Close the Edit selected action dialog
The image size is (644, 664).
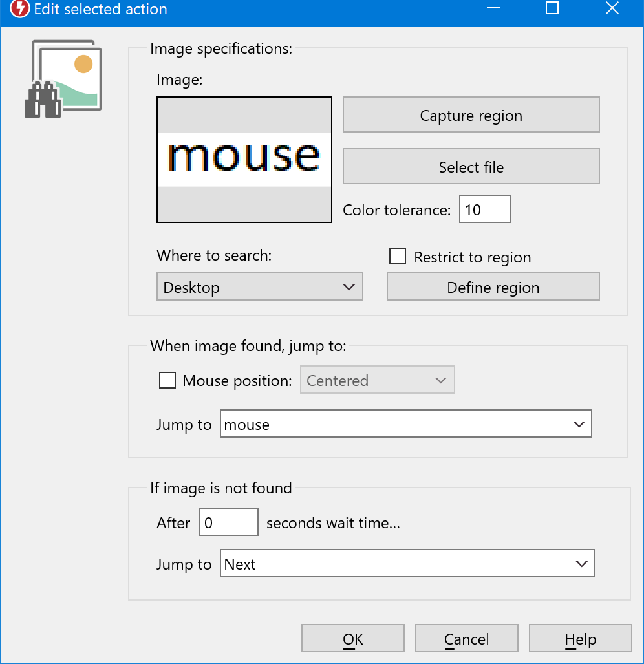pyautogui.click(x=612, y=8)
